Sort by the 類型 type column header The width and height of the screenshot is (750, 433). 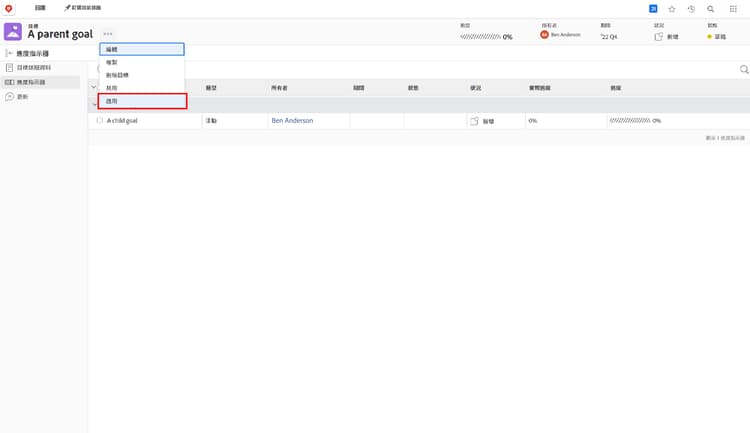(x=211, y=88)
